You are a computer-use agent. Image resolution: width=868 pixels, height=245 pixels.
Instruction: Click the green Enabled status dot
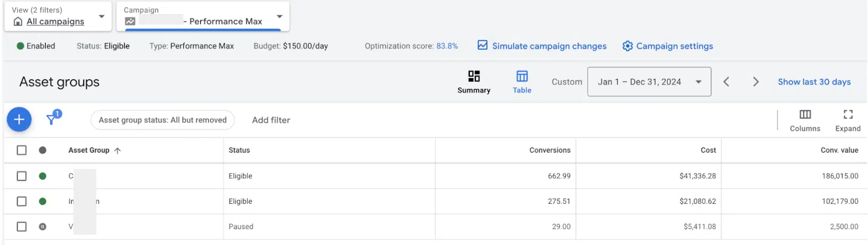pos(21,46)
